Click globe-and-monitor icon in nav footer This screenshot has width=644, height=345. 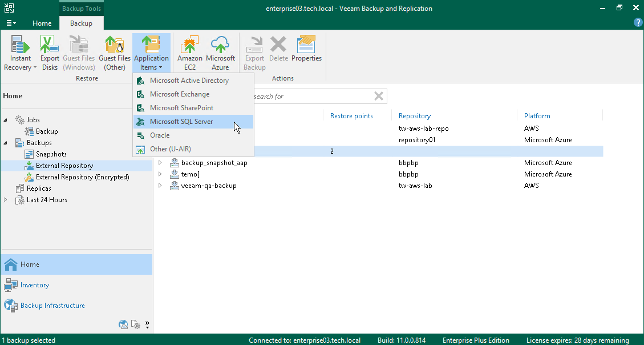[x=123, y=324]
